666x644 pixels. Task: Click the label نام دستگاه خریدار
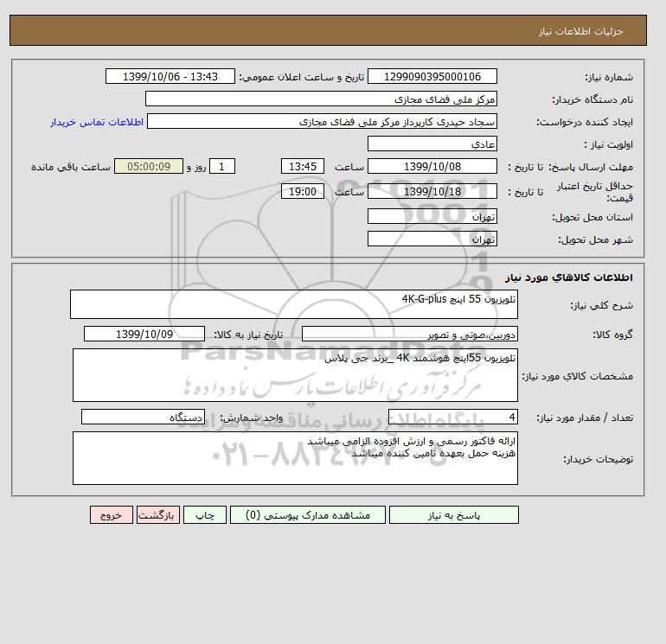(x=592, y=99)
